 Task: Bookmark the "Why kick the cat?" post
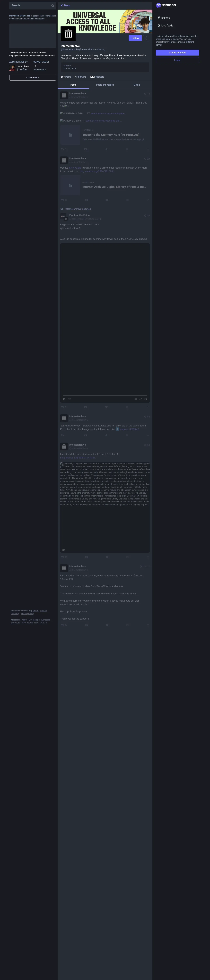[x=127, y=435]
